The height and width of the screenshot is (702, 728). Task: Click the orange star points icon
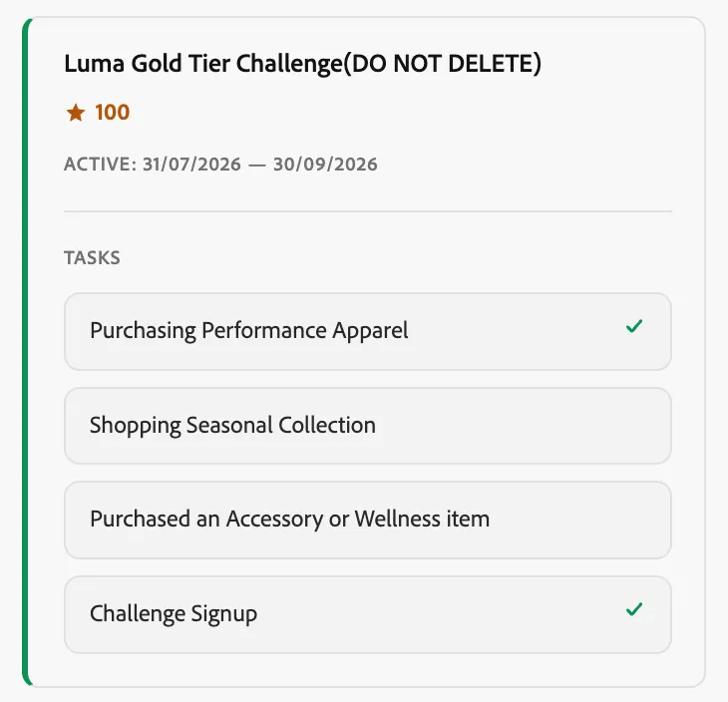[76, 113]
